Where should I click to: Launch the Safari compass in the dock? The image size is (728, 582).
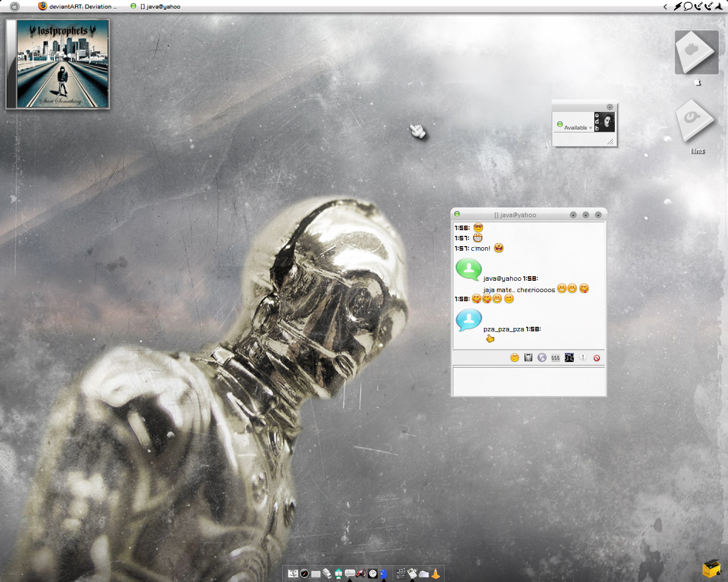pos(304,573)
